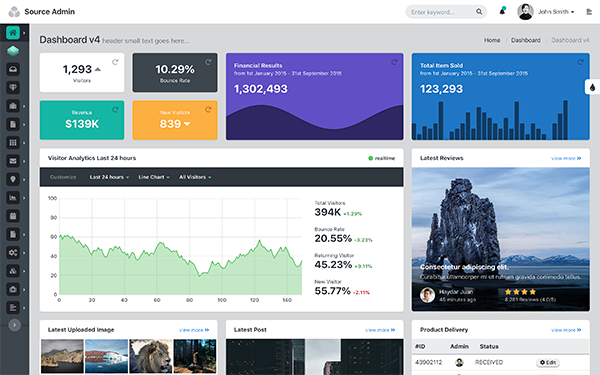Open the All Visitors filter dropdown
600x375 pixels.
[195, 177]
